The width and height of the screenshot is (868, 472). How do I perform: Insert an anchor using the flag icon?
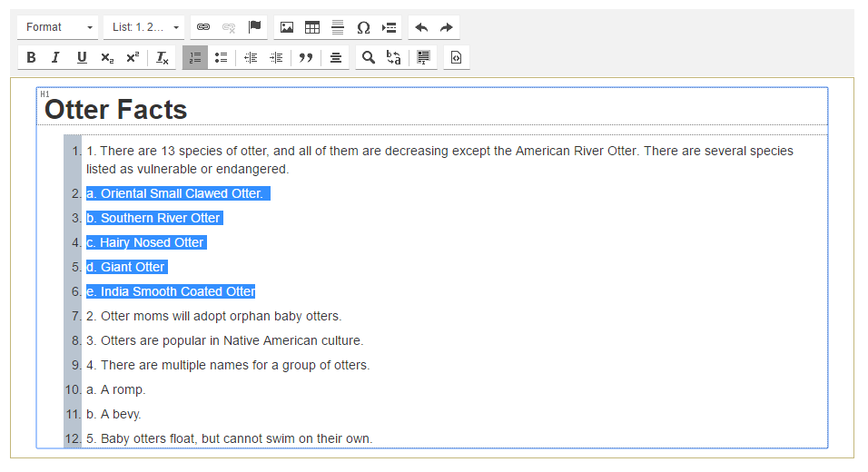click(x=254, y=27)
